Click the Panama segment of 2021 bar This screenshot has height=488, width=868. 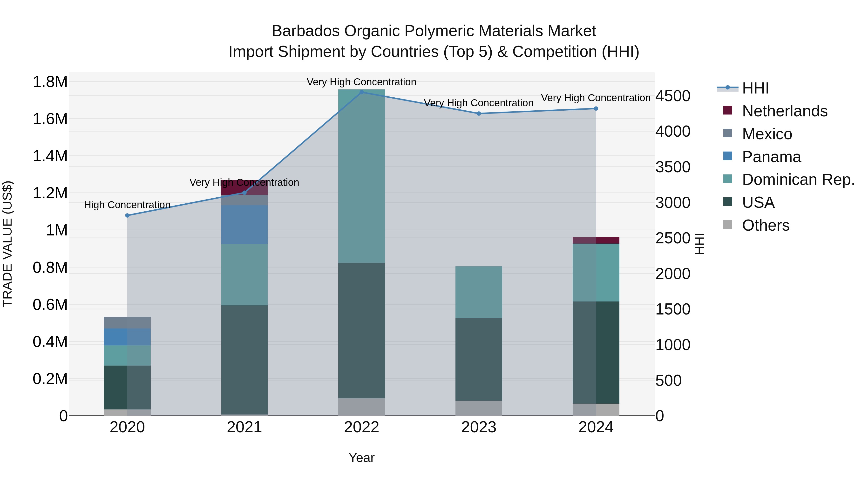245,225
